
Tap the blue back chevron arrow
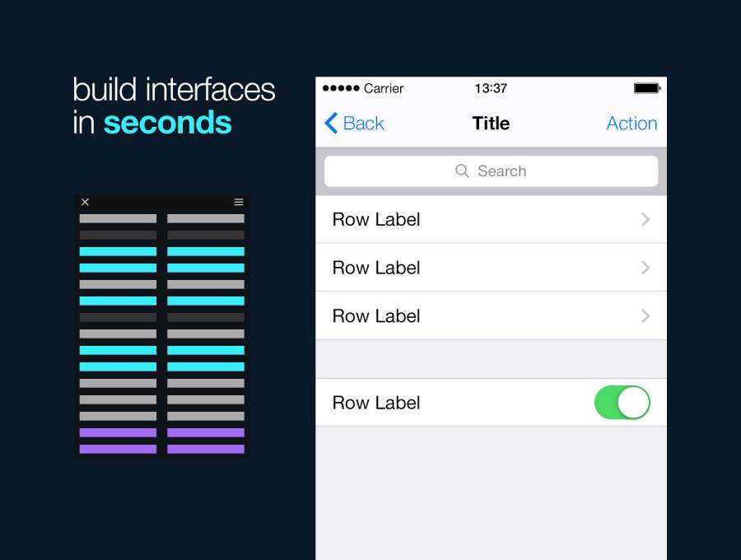(331, 124)
